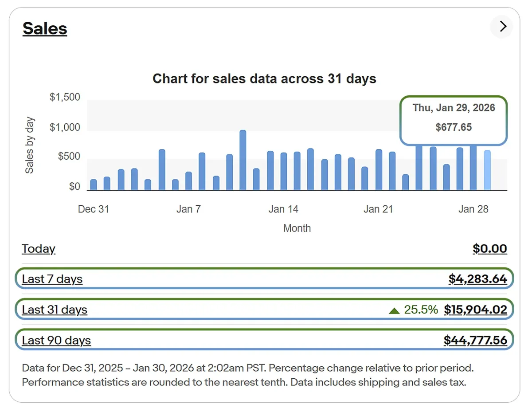Click the green upward trend triangle
The image size is (532, 408).
coord(394,310)
